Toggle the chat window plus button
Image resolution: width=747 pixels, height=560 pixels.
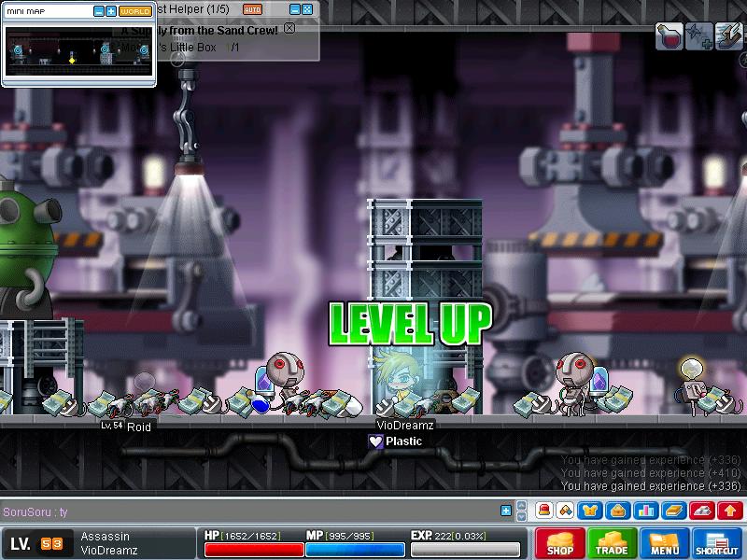506,511
